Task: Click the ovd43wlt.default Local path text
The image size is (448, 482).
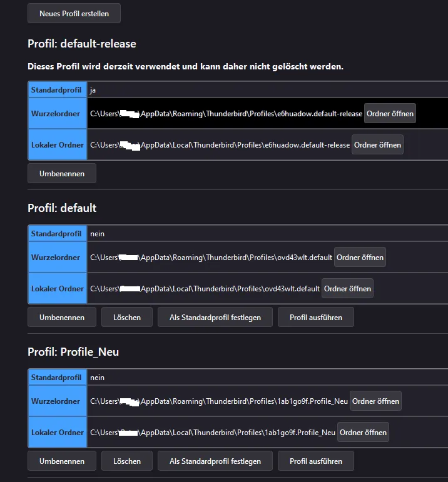Action: click(205, 289)
